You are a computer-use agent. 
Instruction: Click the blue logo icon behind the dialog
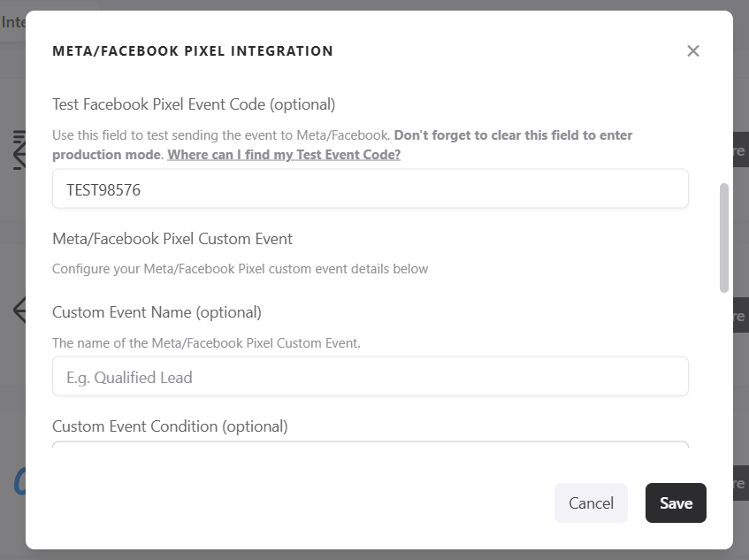point(19,480)
